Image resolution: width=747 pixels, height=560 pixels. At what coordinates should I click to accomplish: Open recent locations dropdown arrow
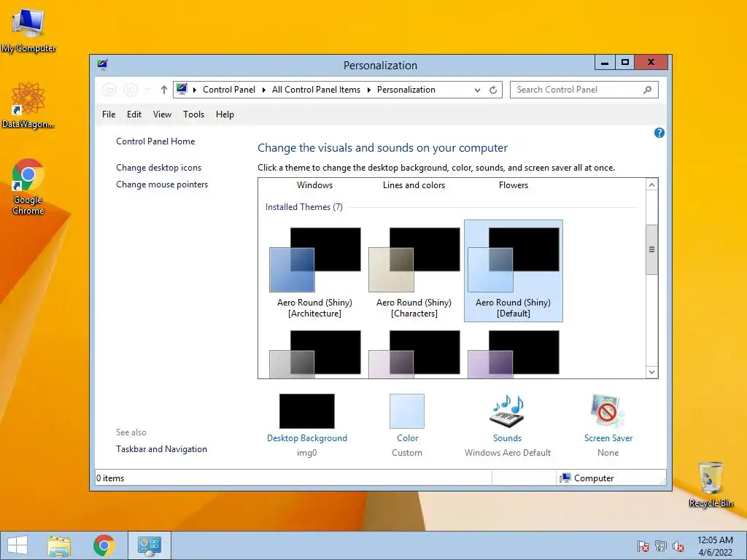147,90
